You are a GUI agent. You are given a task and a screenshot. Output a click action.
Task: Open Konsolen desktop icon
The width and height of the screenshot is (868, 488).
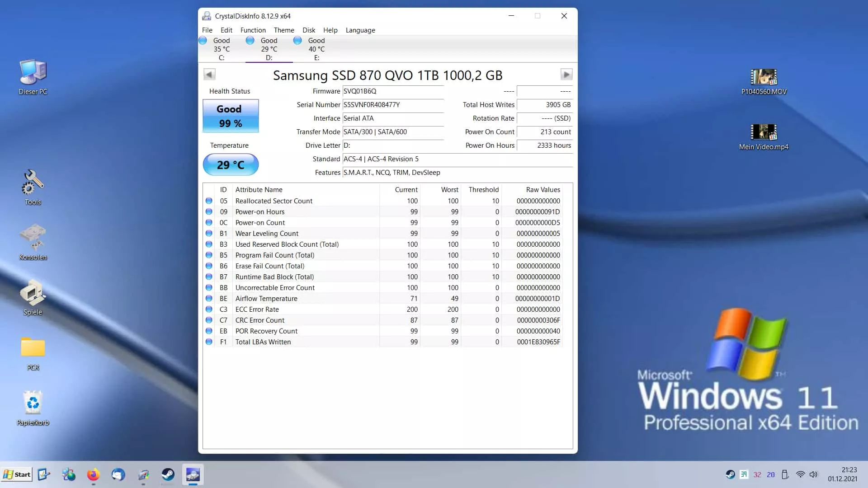point(33,242)
